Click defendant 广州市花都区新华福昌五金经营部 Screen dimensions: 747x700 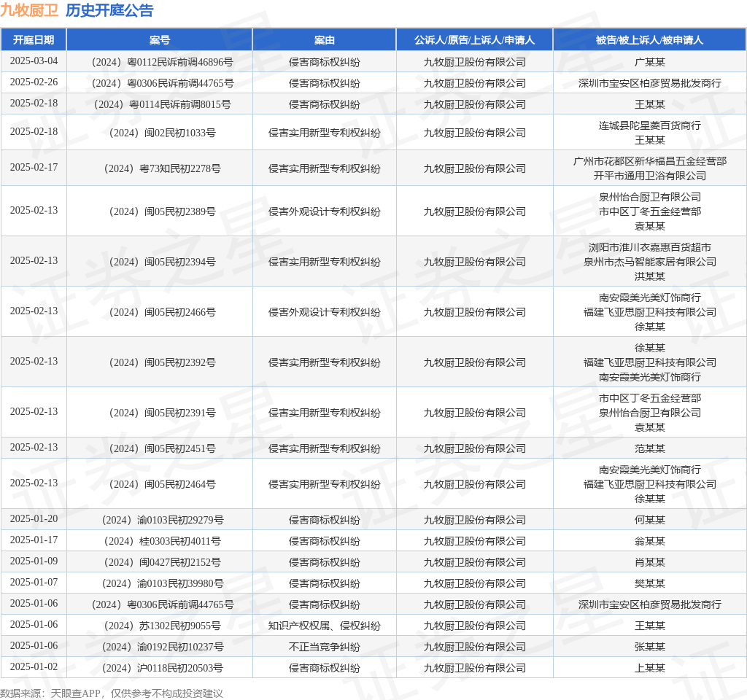tap(650, 161)
